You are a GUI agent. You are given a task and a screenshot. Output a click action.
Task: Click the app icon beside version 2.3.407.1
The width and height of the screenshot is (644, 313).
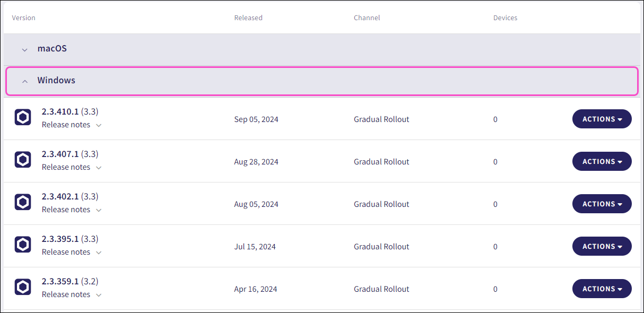[x=23, y=160]
